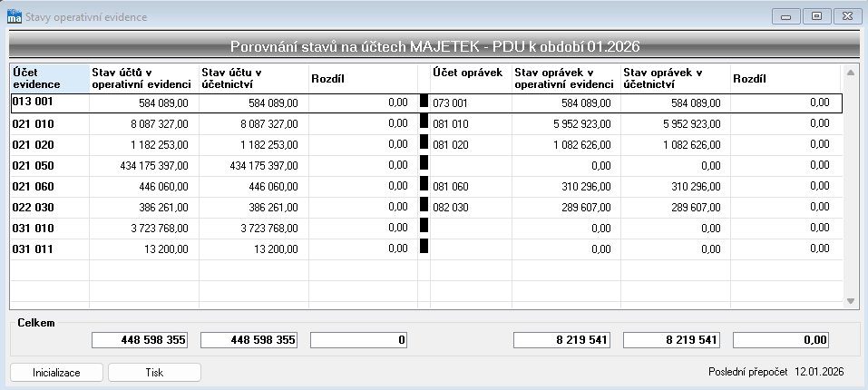Click the application icon in title bar
Image resolution: width=868 pixels, height=390 pixels.
[15, 16]
